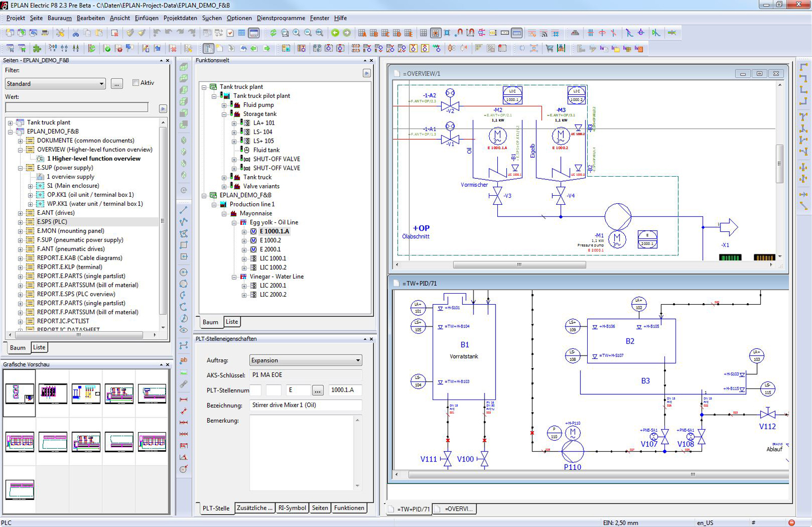Click the Bezeichnung text field
Viewport: 812px width, 527px height.
(305, 405)
